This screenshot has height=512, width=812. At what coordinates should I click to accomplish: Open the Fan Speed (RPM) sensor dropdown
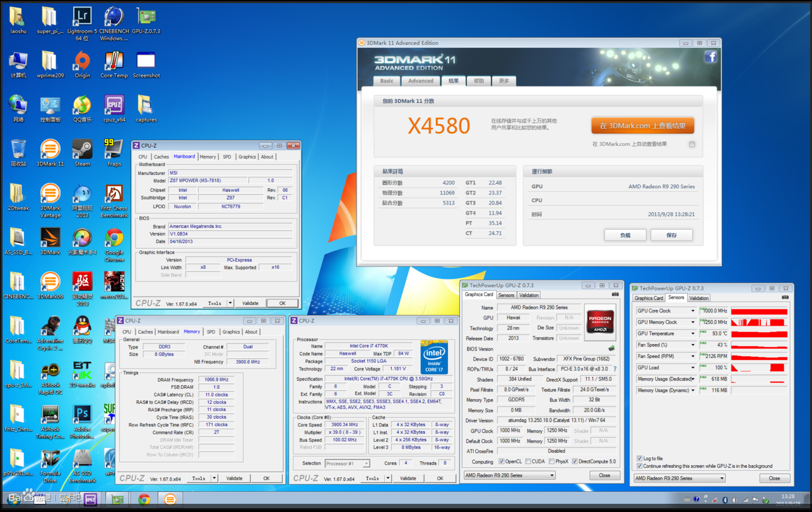coord(693,356)
